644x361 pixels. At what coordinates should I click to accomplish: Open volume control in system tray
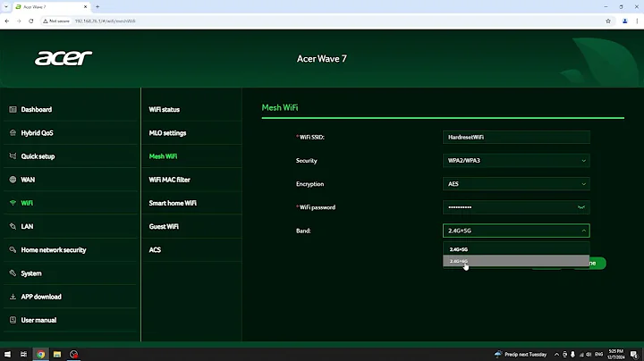coord(589,355)
